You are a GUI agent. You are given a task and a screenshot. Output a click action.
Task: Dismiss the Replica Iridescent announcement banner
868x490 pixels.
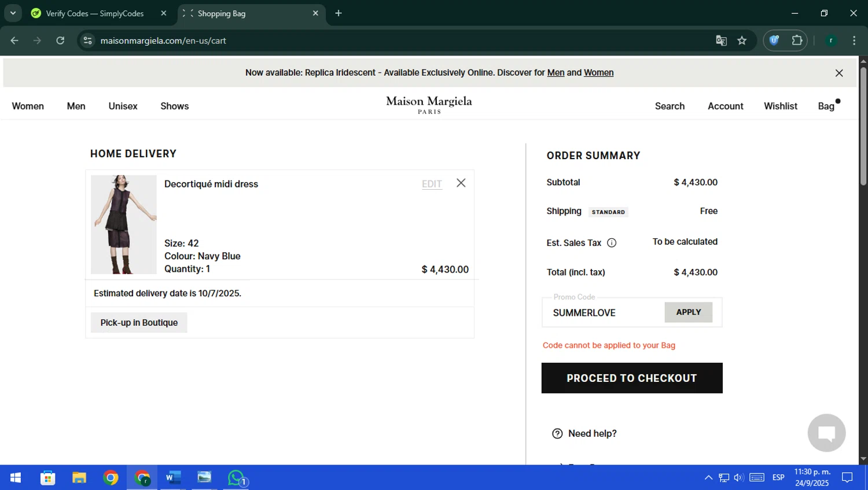click(x=839, y=73)
